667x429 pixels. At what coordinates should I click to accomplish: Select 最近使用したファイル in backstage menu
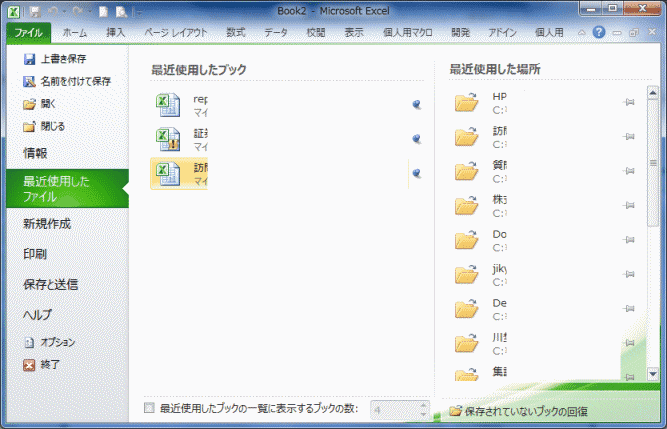click(x=67, y=188)
